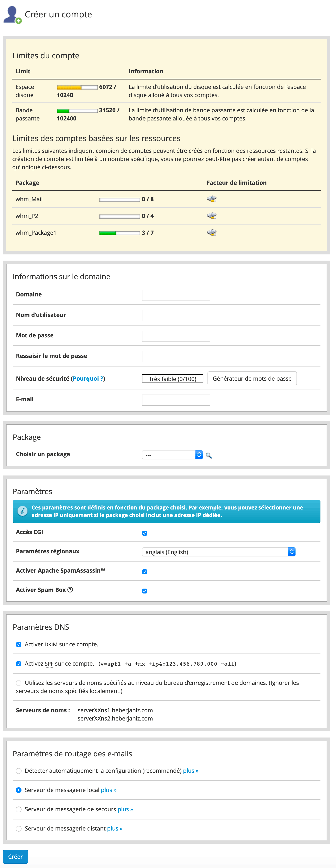Click the Créer button

pos(16,857)
